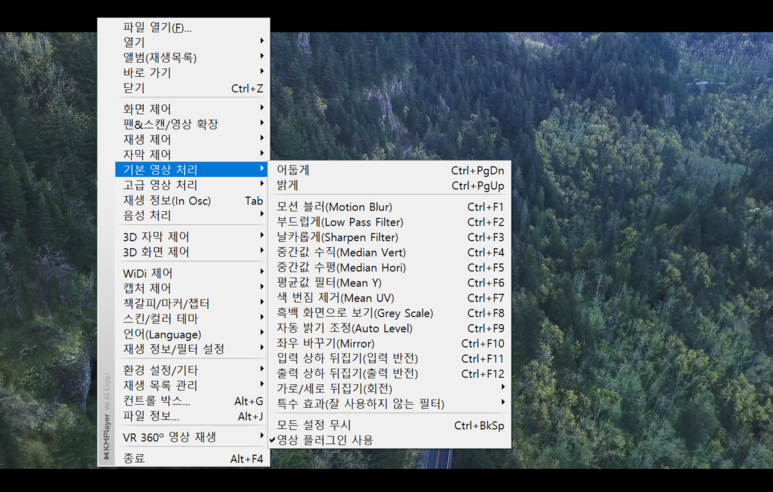Open '환경 설정/기타' submenu
This screenshot has height=492, width=773.
(191, 370)
